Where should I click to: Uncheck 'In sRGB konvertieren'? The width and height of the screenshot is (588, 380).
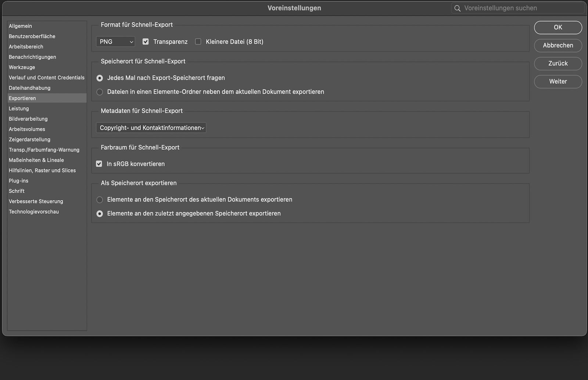point(99,164)
